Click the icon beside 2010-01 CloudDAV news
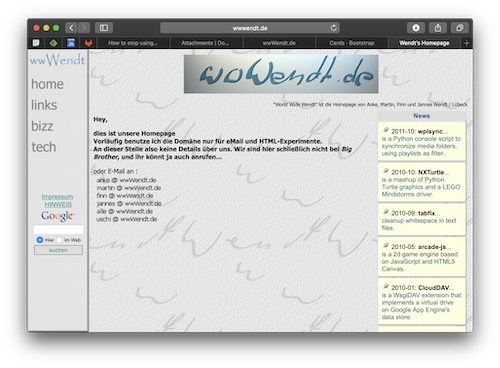 (x=386, y=286)
